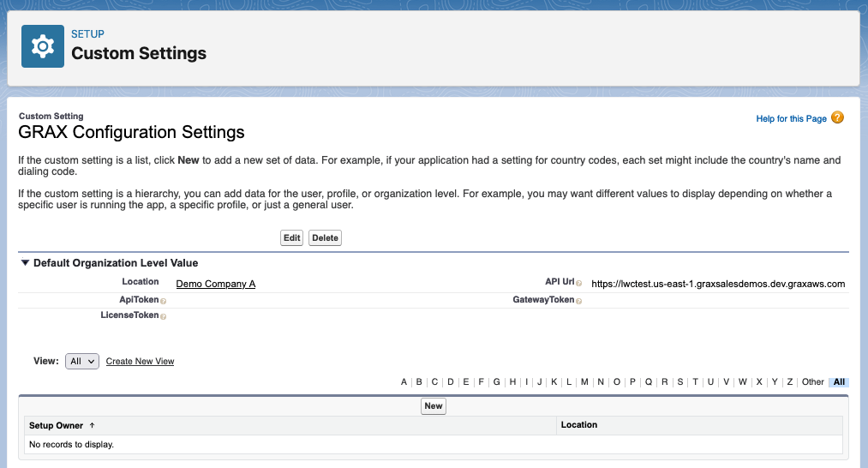Click the help icon beside API Url

(x=578, y=283)
